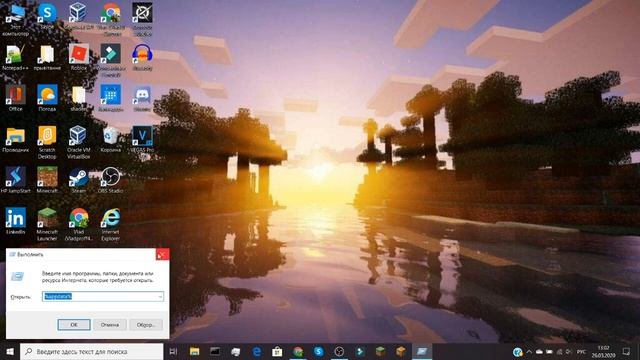Open the Roblox desktop shortcut

click(79, 57)
